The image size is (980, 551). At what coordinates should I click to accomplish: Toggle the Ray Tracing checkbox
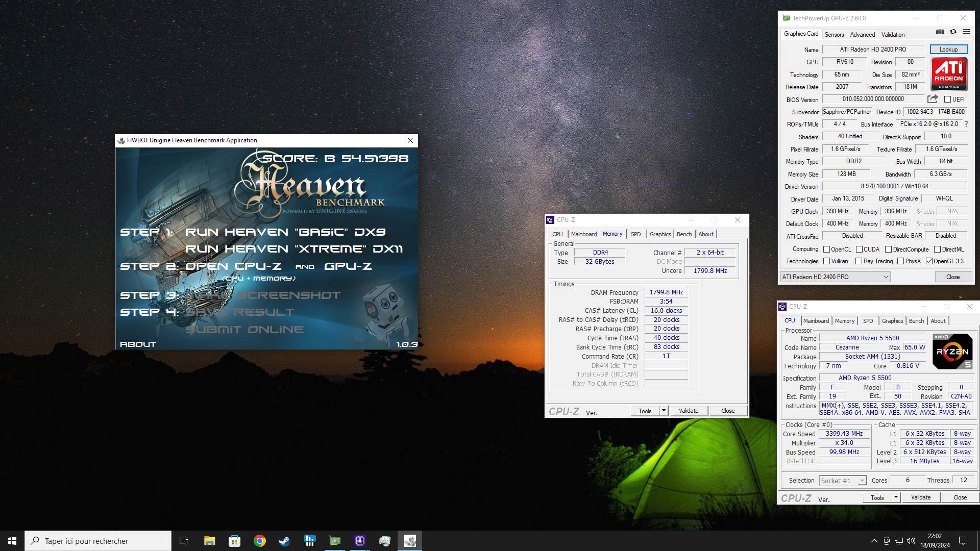[859, 261]
